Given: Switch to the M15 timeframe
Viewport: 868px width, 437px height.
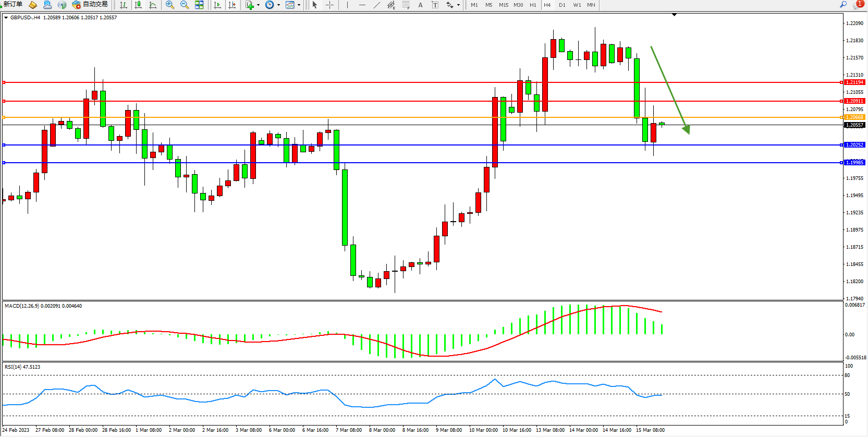Looking at the screenshot, I should tap(503, 5).
